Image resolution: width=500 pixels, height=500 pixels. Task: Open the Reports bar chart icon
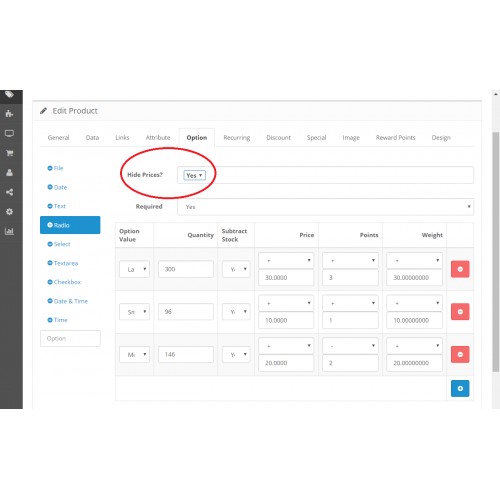(x=9, y=231)
